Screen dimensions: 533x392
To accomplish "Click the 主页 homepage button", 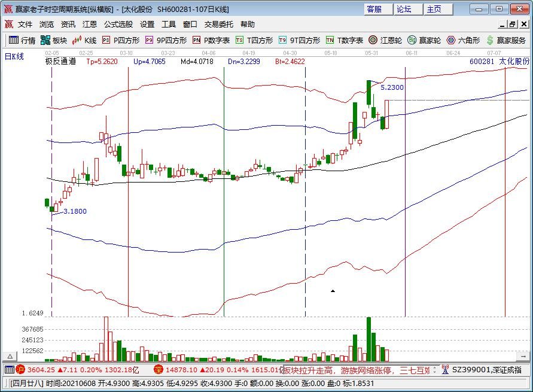I will (x=438, y=9).
